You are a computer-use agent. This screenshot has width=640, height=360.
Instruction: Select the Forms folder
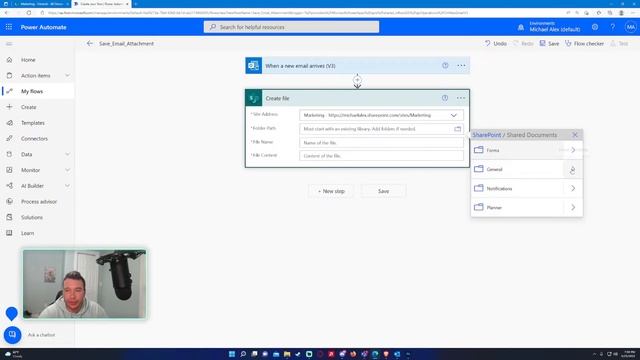click(518, 150)
